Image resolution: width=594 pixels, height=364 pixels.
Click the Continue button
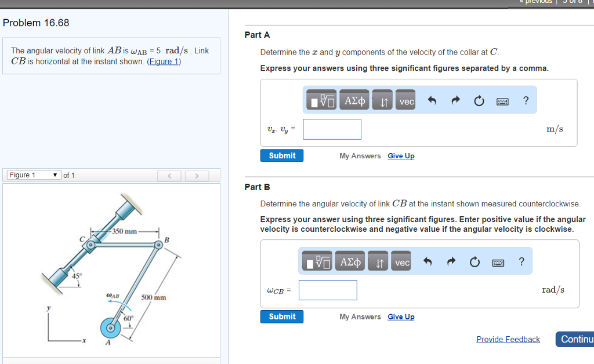[x=578, y=339]
